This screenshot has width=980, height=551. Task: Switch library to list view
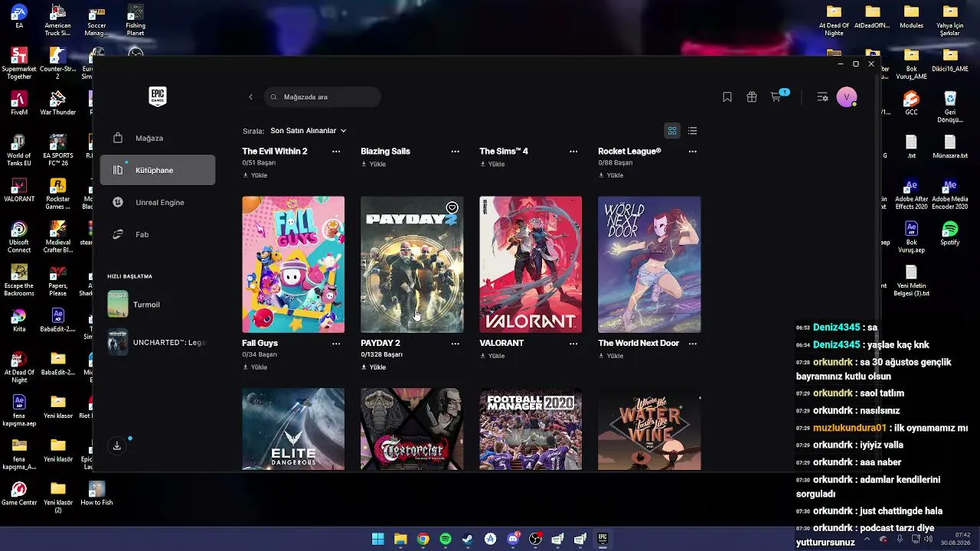tap(692, 131)
